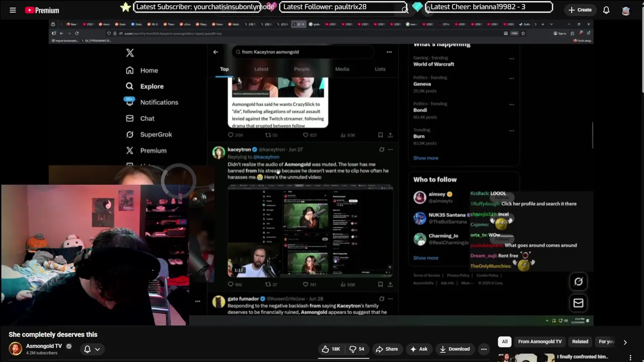Viewport: 644px width, 362px height.
Task: Open messages envelope floating button
Action: tap(578, 303)
